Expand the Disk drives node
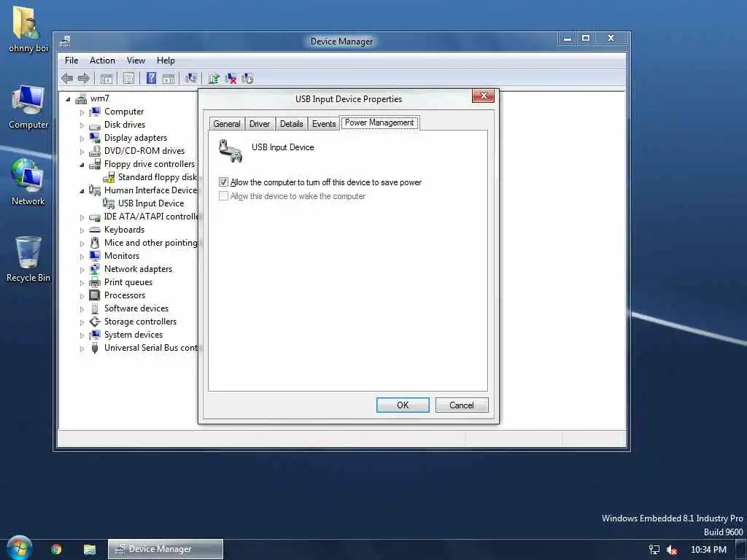This screenshot has height=560, width=747. [x=82, y=125]
